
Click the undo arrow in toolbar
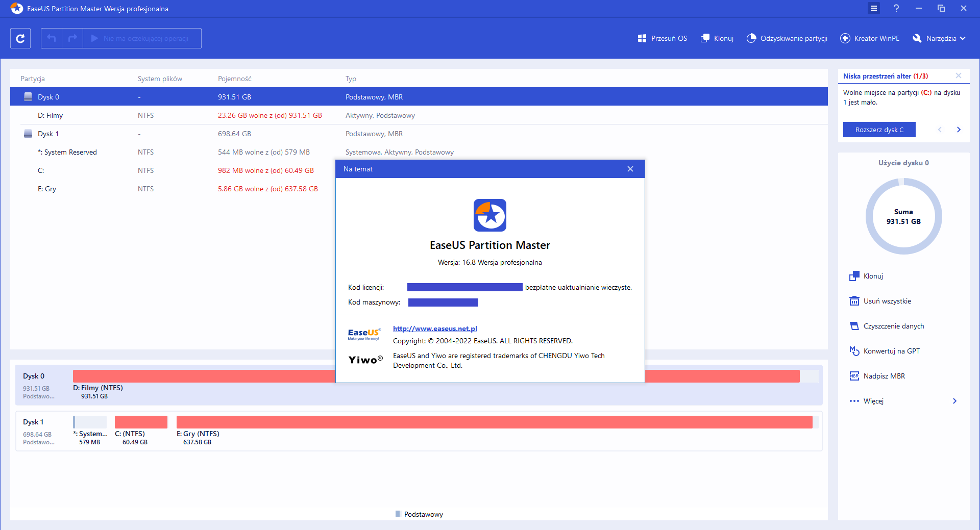52,38
